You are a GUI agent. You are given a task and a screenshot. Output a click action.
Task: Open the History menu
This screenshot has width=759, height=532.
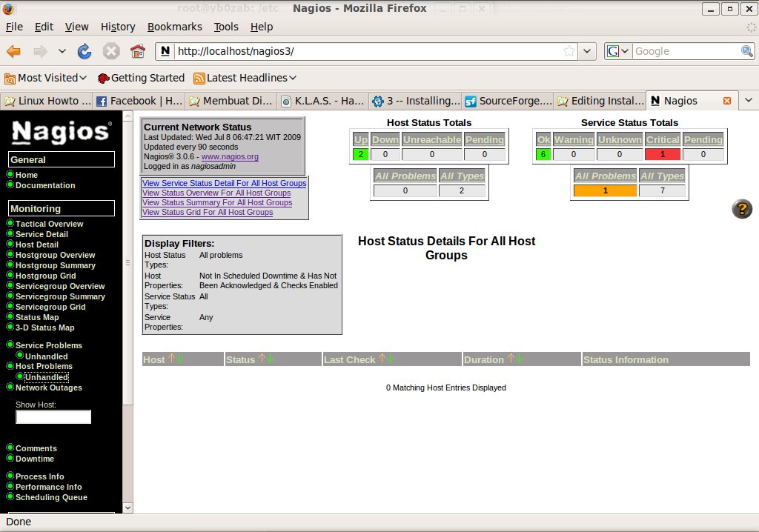(118, 27)
